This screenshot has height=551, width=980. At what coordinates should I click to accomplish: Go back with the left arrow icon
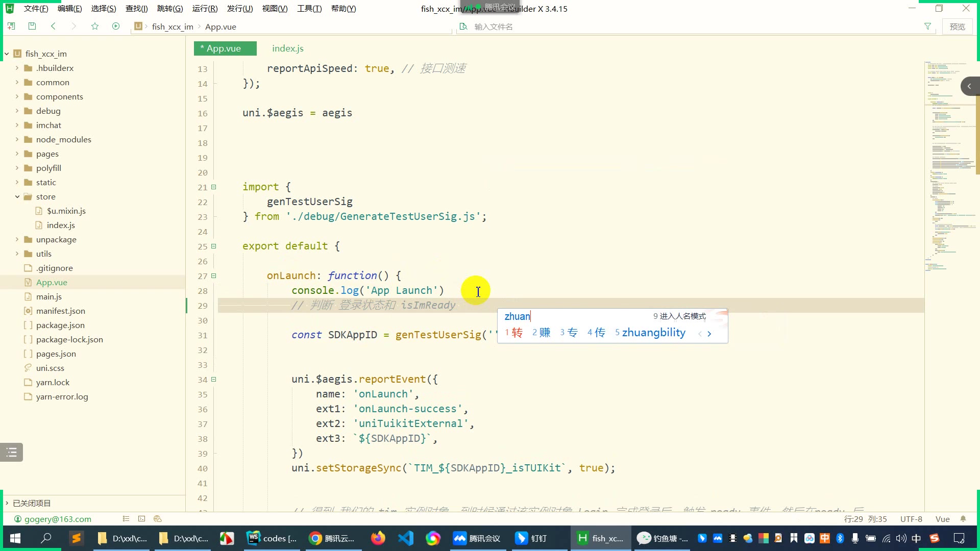pos(53,26)
